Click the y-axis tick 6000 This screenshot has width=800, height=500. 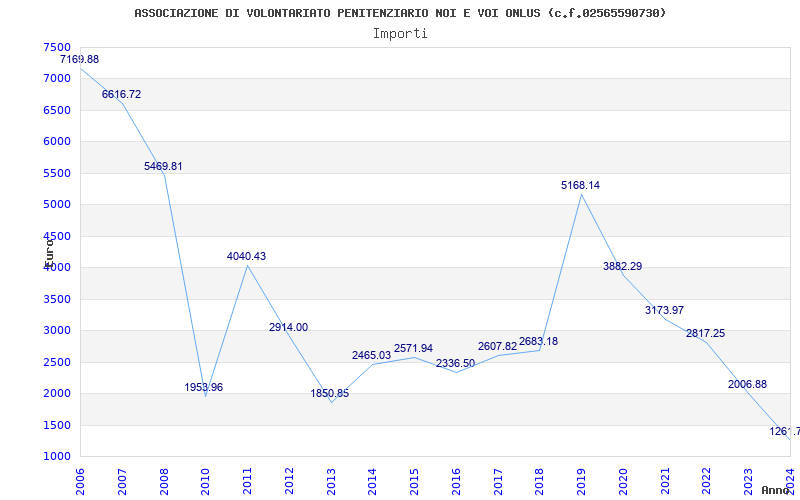pos(57,141)
